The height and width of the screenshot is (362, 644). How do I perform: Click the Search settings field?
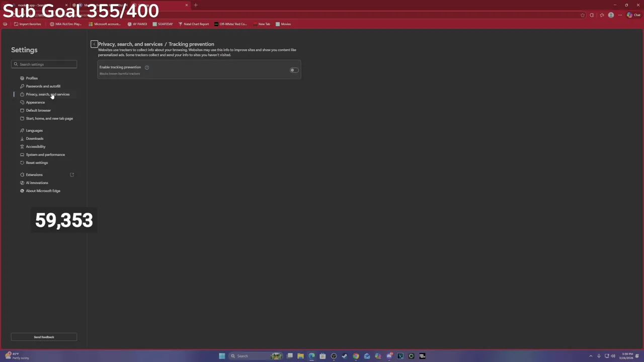click(44, 64)
